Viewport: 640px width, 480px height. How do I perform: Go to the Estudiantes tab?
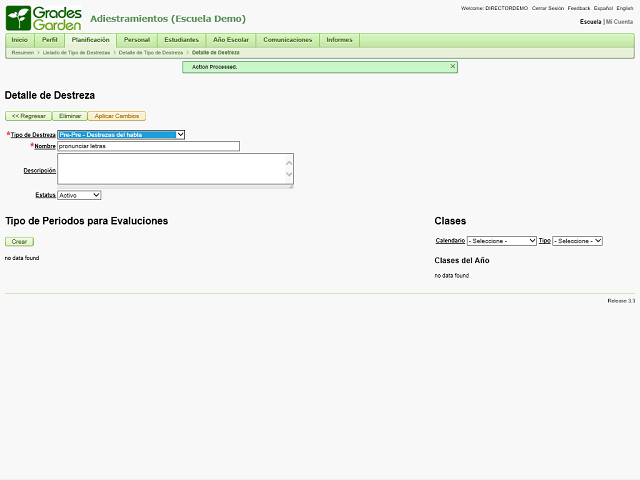click(x=181, y=40)
